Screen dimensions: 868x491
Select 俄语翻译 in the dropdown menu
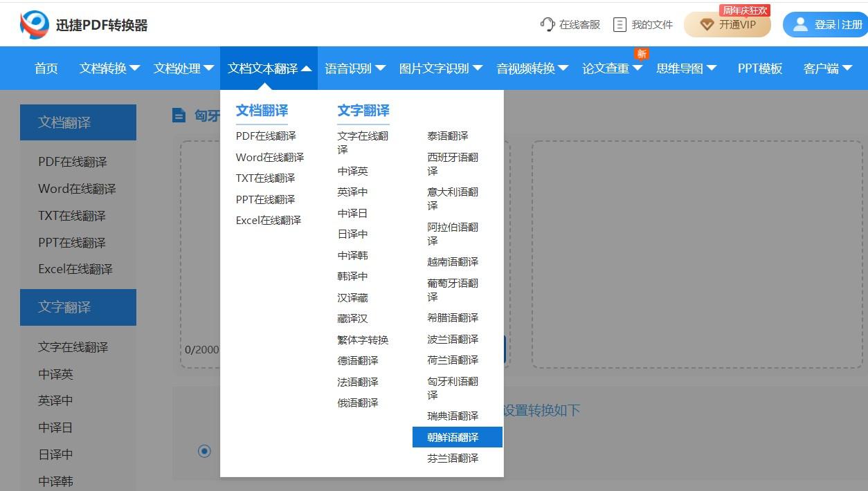point(358,402)
